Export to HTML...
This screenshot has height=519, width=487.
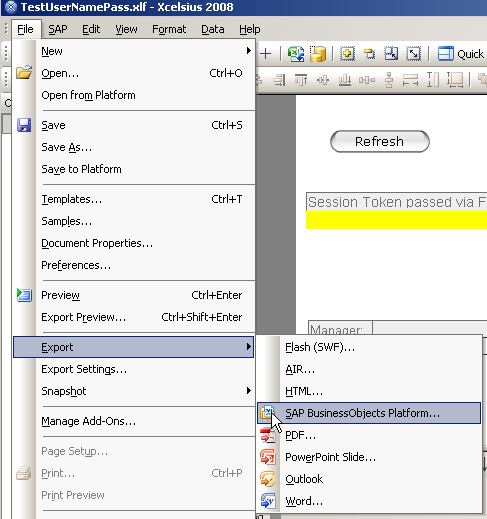(369, 391)
